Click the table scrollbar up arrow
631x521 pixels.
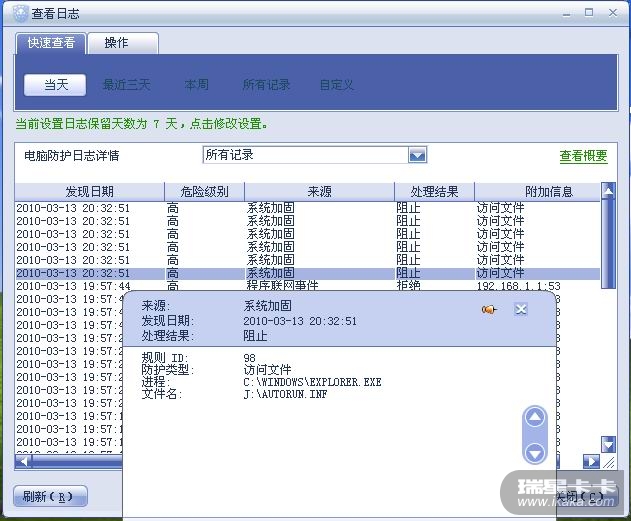point(608,191)
